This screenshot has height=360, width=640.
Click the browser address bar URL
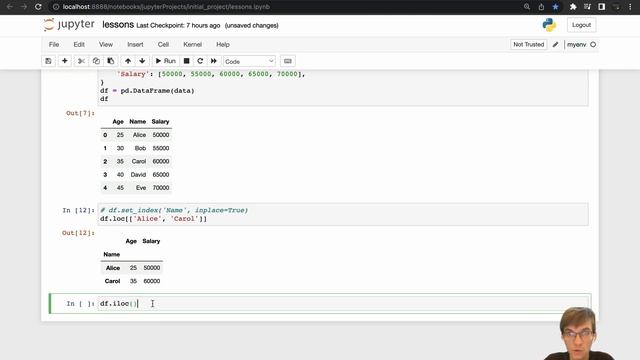(166, 7)
